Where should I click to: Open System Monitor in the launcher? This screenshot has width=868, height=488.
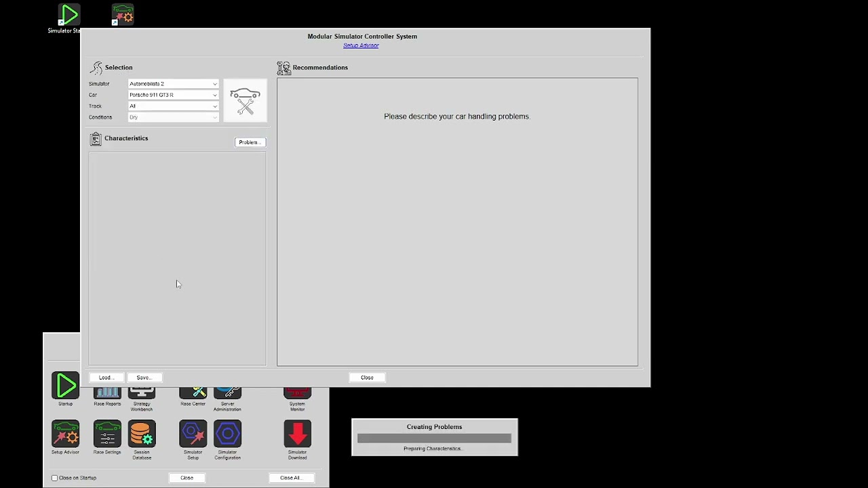click(297, 394)
